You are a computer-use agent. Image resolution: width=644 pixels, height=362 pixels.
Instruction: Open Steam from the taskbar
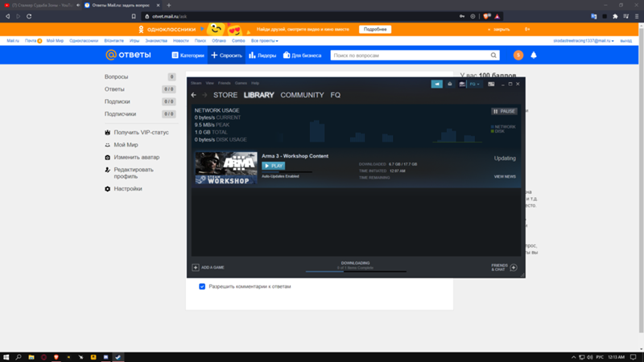pyautogui.click(x=118, y=357)
